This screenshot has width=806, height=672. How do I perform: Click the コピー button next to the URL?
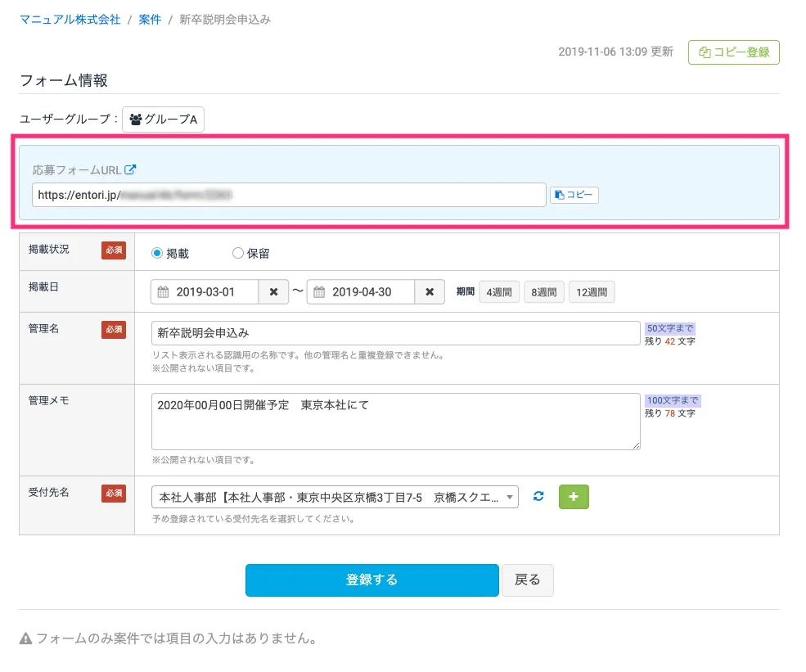[x=574, y=195]
